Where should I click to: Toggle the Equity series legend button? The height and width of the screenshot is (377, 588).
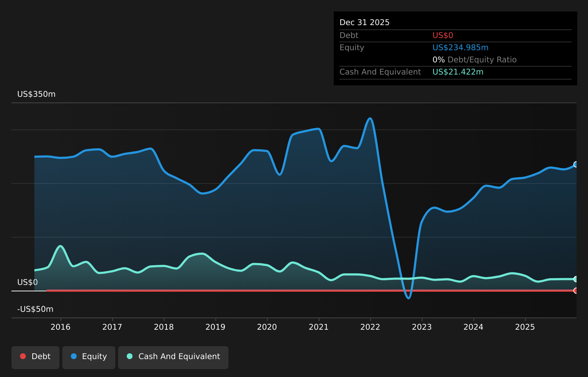89,357
